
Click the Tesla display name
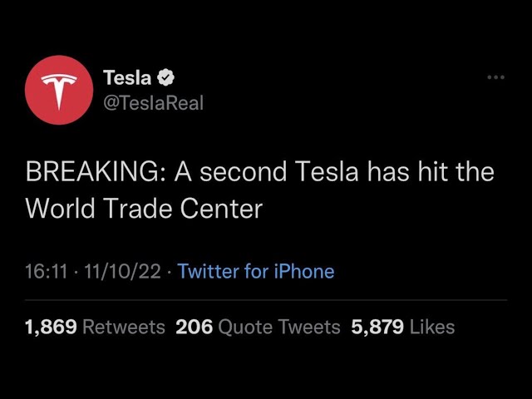click(x=127, y=77)
